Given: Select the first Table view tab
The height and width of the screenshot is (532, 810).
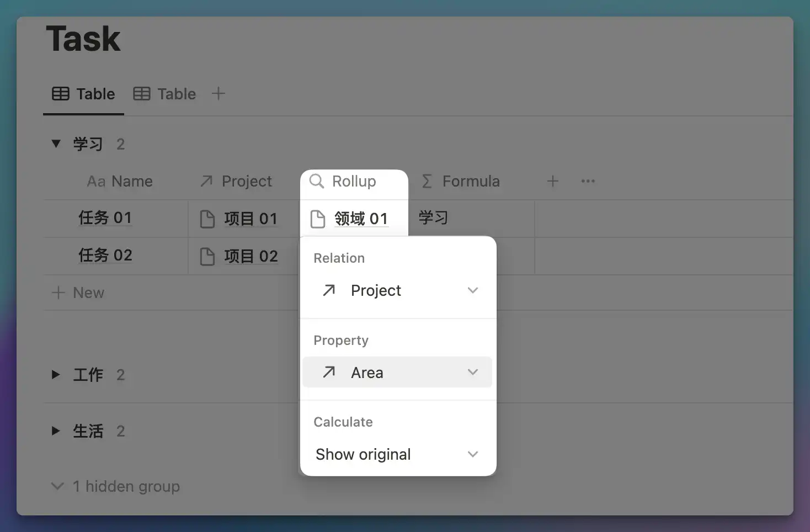Looking at the screenshot, I should pyautogui.click(x=84, y=94).
